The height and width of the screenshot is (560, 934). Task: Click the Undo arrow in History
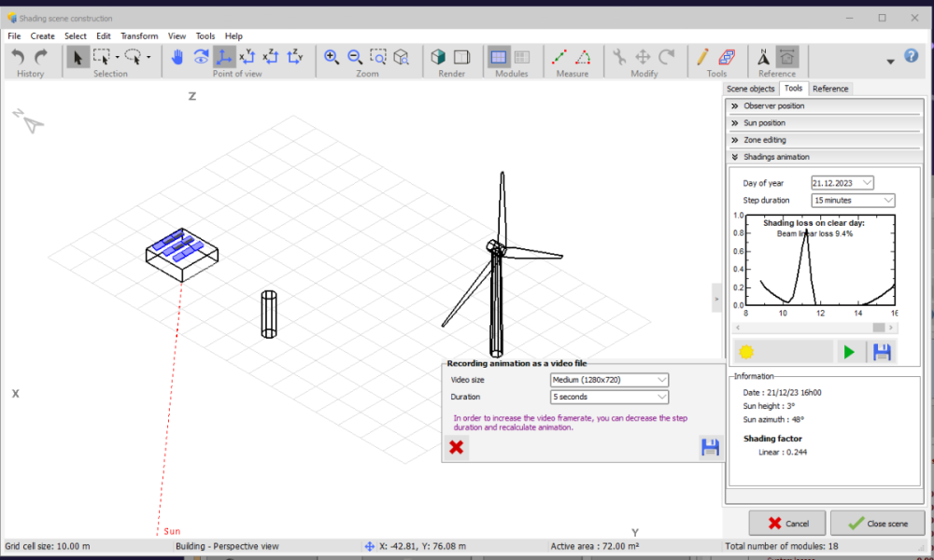click(19, 57)
